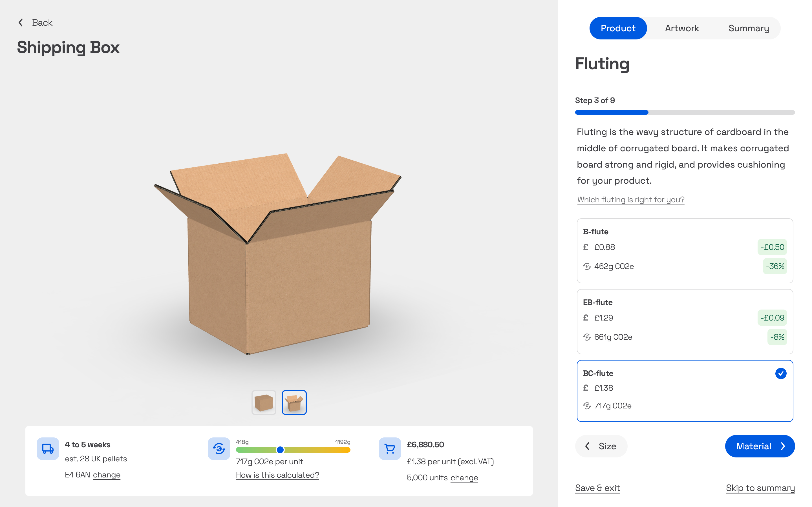Click the shopping cart price icon
Image resolution: width=812 pixels, height=507 pixels.
pyautogui.click(x=390, y=448)
